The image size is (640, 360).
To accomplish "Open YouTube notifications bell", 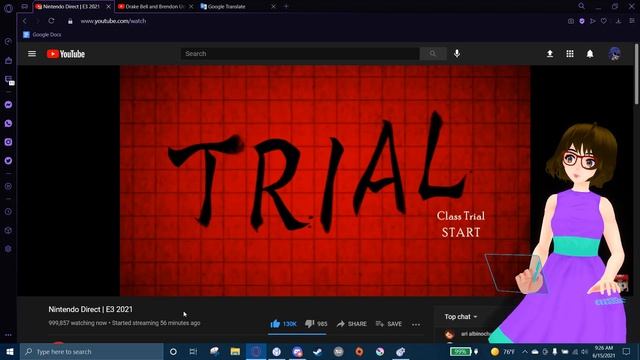I will pos(590,54).
